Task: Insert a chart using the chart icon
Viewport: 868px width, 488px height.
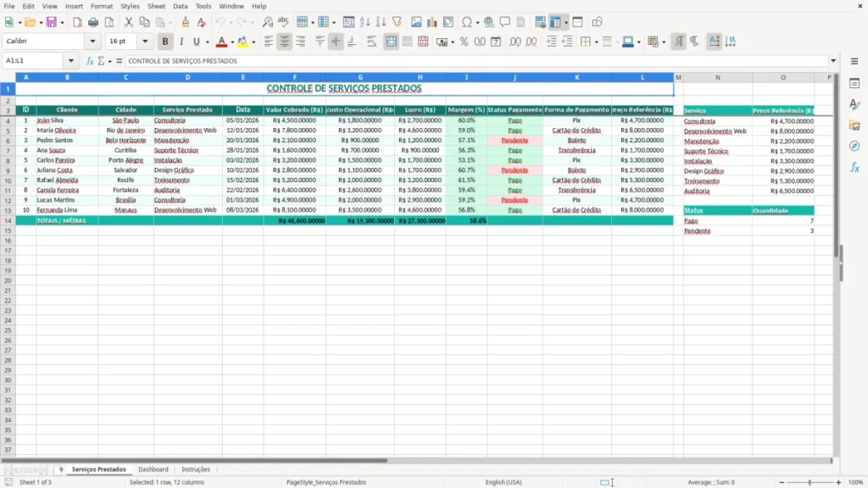Action: tap(432, 22)
